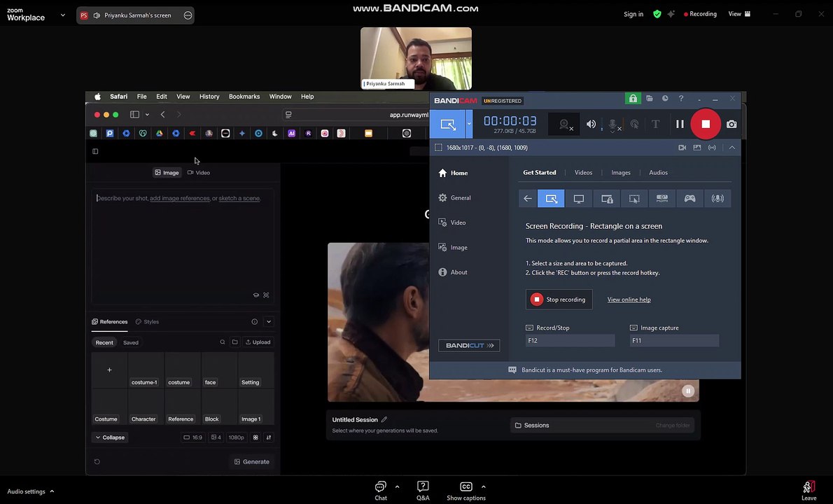Click the BANDICUT button

point(469,345)
